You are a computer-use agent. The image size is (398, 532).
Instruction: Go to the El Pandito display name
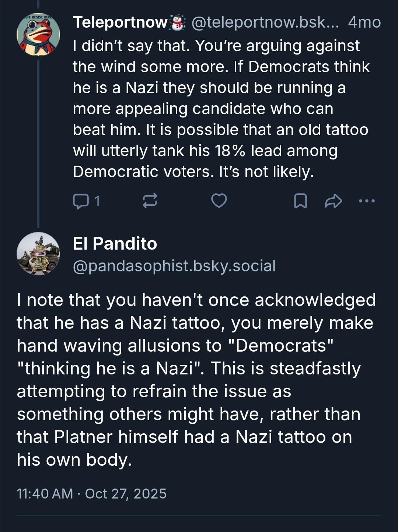115,243
